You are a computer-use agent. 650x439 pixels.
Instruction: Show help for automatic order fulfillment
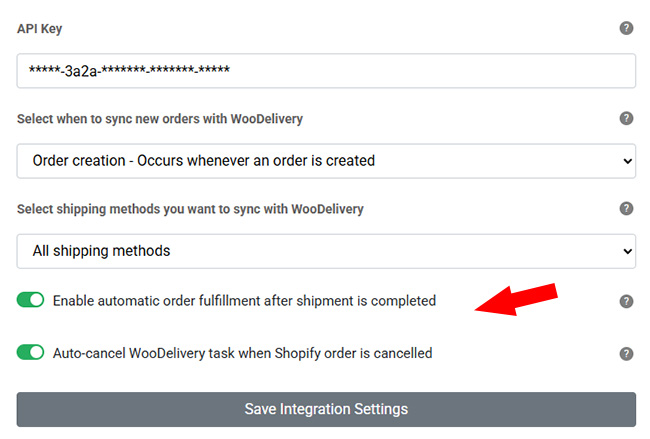tap(626, 301)
